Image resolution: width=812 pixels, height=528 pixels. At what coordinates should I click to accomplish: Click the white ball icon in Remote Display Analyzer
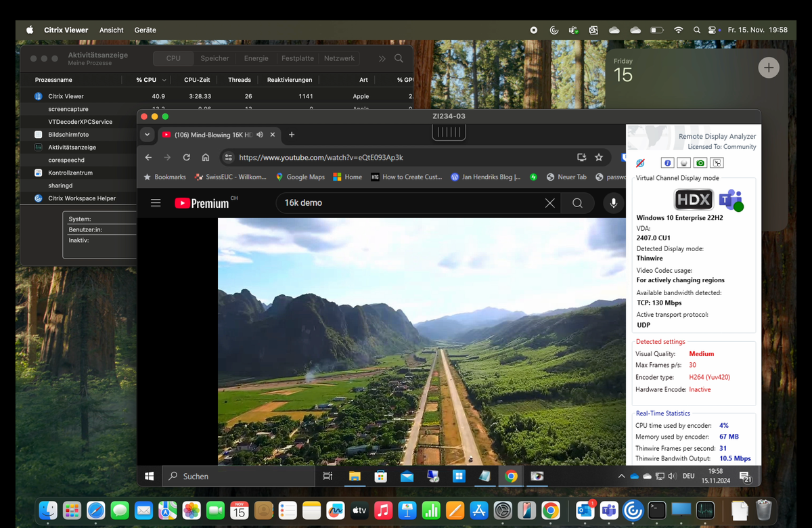pos(683,162)
